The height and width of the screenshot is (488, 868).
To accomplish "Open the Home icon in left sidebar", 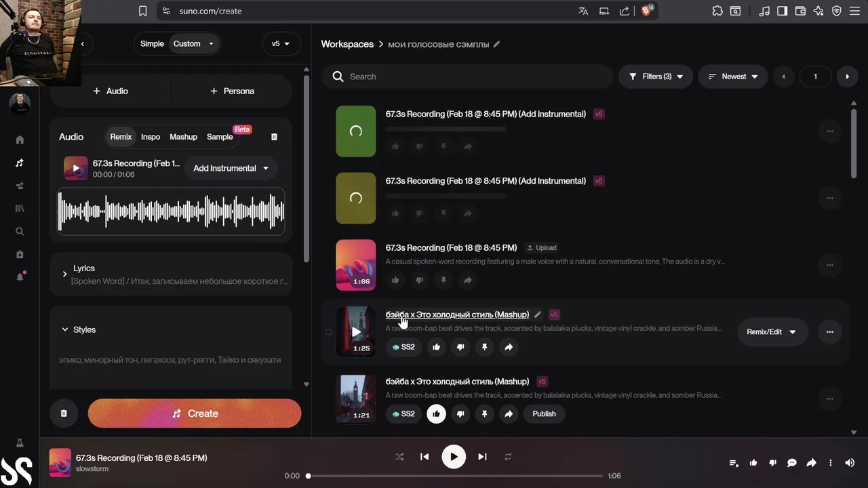I will (x=20, y=140).
